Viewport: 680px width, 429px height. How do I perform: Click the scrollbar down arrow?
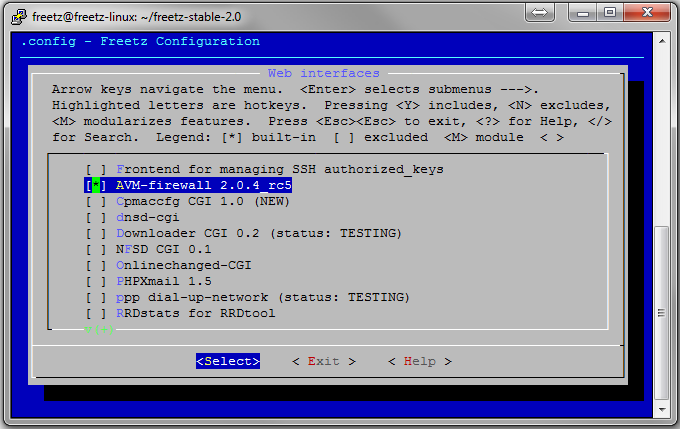click(x=663, y=413)
